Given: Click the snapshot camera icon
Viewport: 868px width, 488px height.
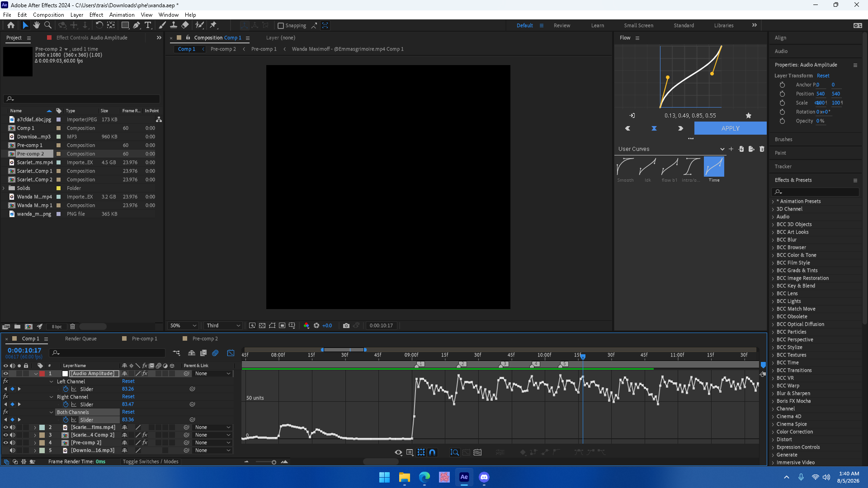Looking at the screenshot, I should tap(346, 325).
